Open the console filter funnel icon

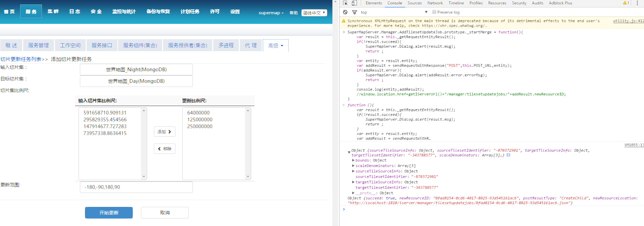point(355,12)
